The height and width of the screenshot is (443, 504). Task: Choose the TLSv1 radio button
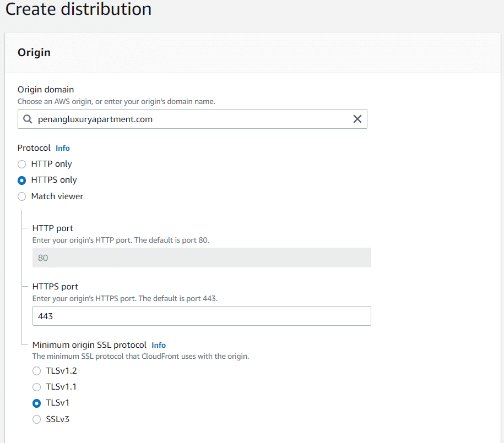click(x=37, y=403)
